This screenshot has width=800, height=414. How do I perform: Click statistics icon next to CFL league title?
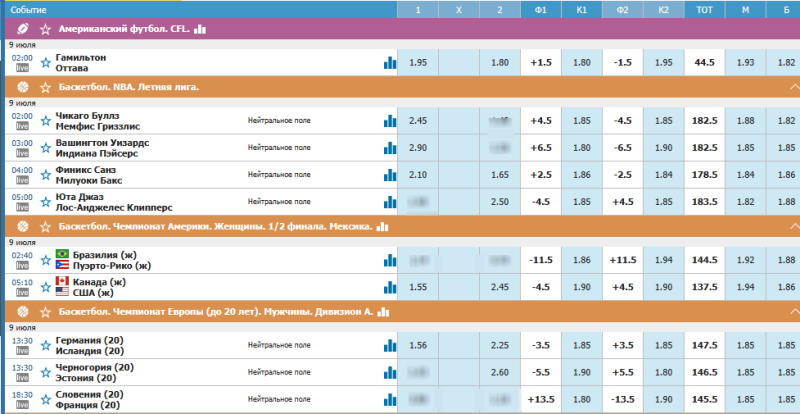(200, 30)
